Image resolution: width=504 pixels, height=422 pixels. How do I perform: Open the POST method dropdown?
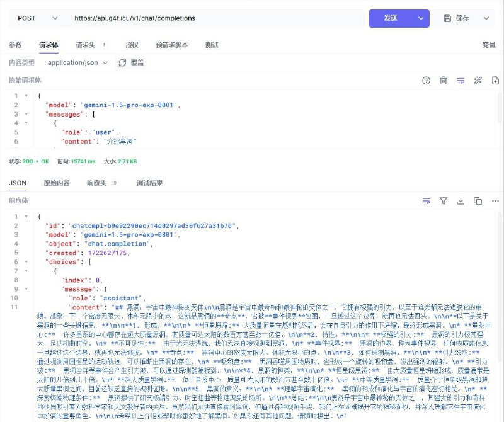point(35,18)
